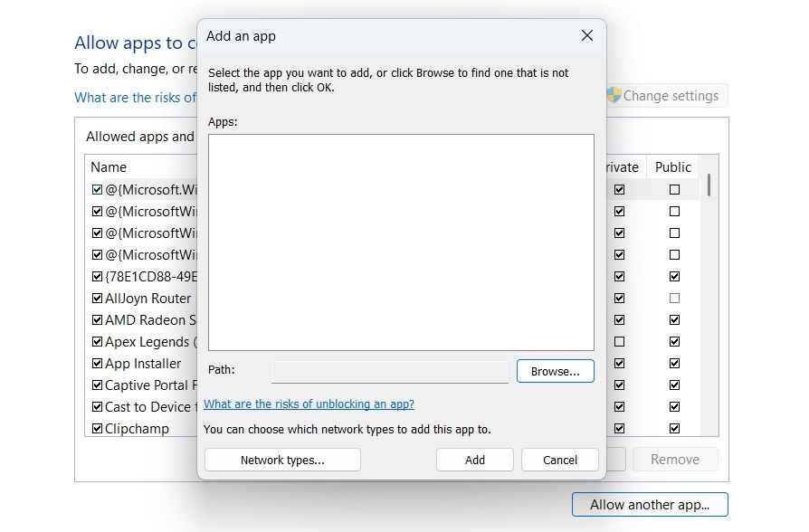
Task: Click Change settings shield button
Action: tap(666, 96)
